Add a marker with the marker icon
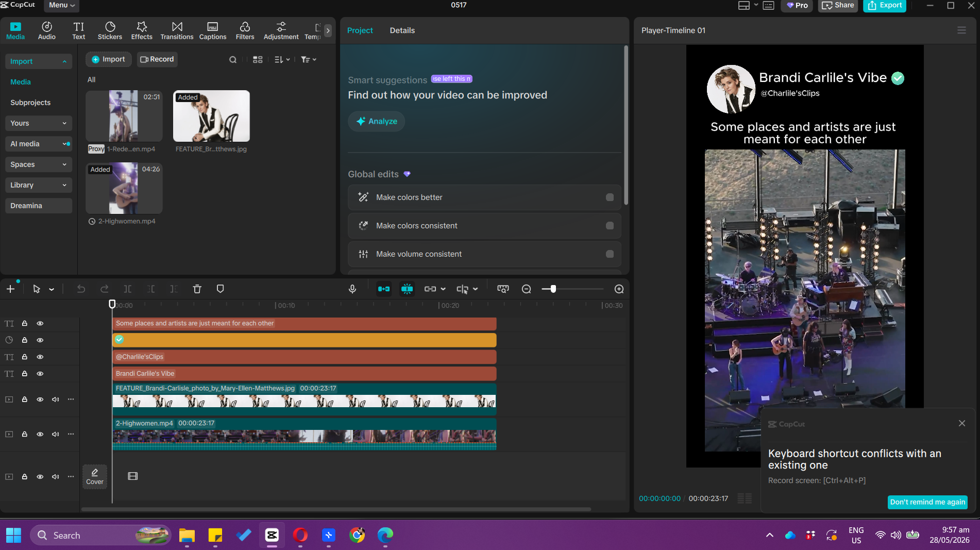The image size is (980, 550). (220, 289)
